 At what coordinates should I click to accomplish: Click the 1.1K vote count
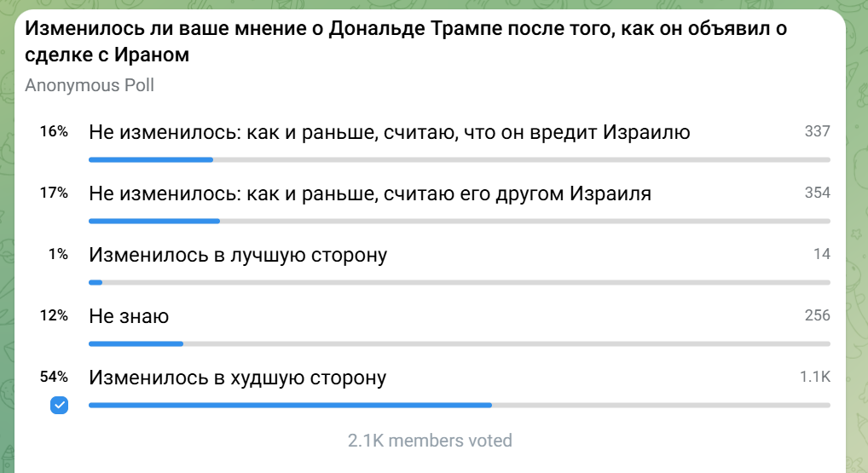(815, 377)
